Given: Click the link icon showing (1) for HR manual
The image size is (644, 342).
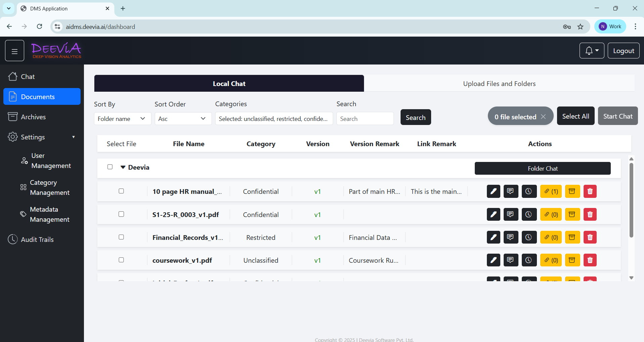Looking at the screenshot, I should pos(551,191).
